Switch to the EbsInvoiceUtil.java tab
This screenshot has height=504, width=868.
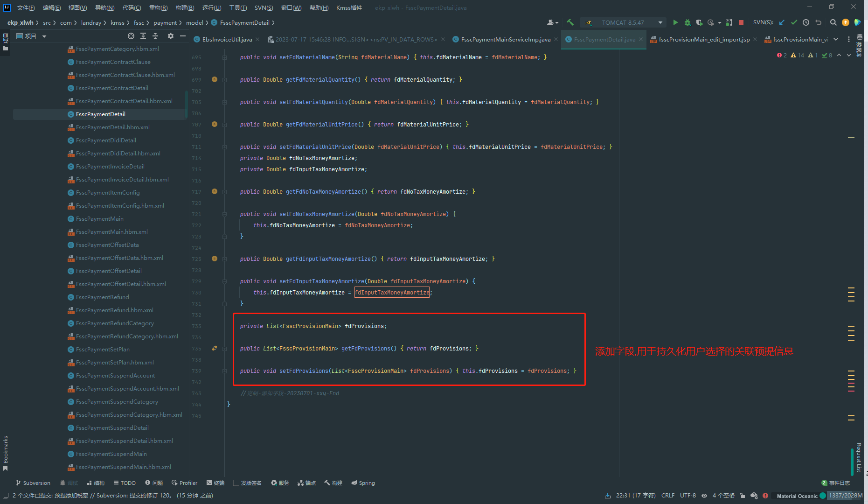point(227,39)
